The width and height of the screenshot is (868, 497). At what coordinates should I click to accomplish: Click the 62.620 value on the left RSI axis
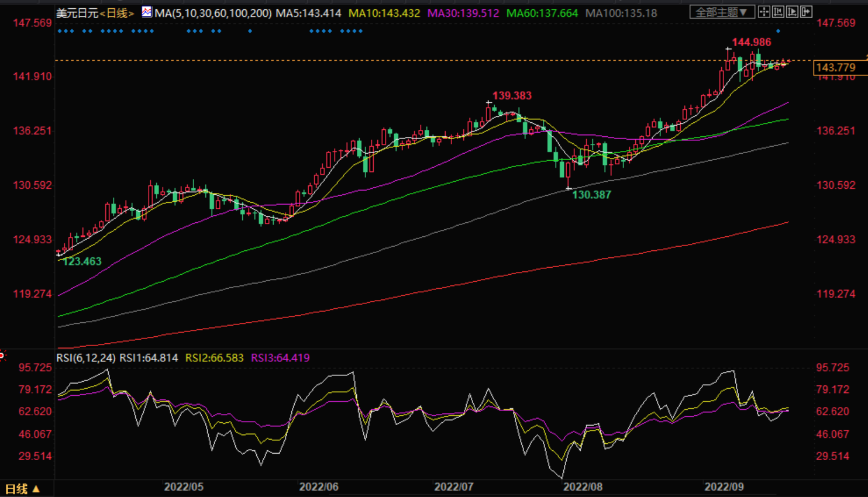tap(35, 411)
